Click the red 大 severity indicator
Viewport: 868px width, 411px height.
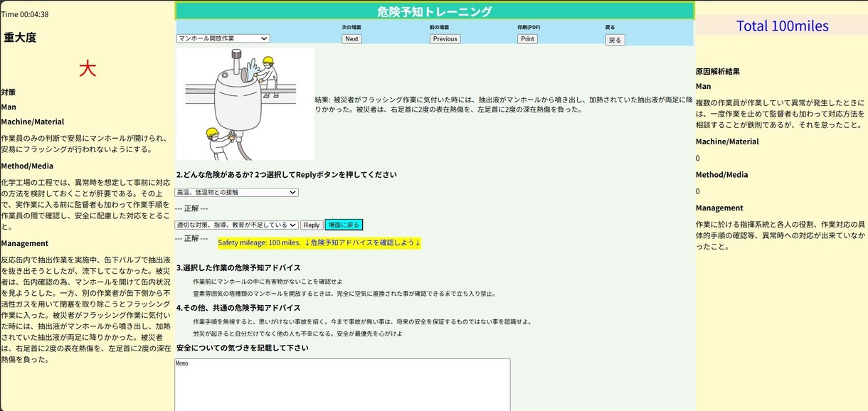point(87,68)
